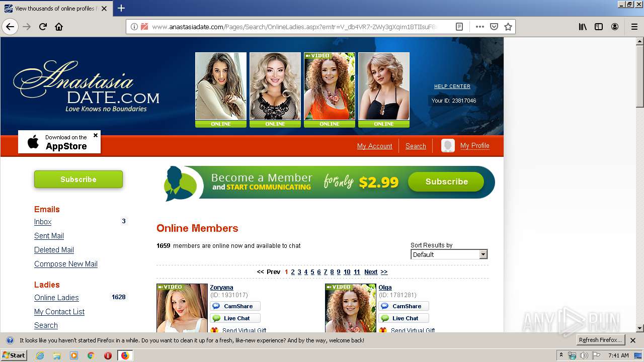
Task: Click the Apple AppStore download badge
Action: 59,142
